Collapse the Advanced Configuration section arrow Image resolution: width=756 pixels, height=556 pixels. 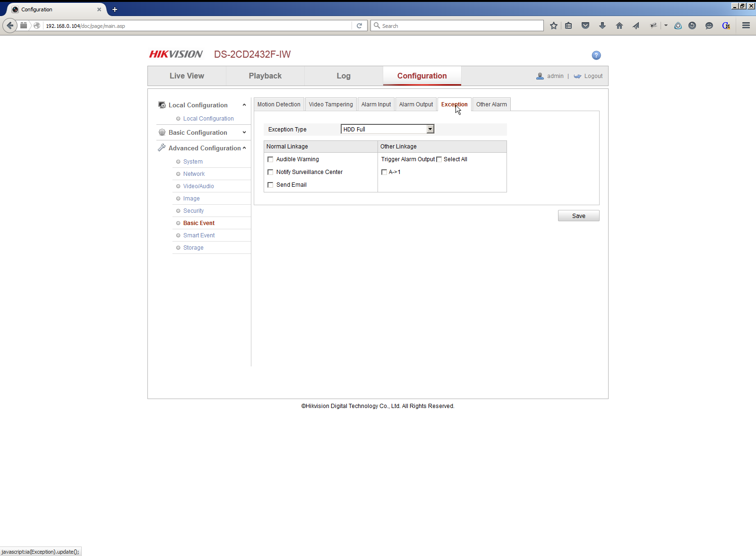click(244, 148)
